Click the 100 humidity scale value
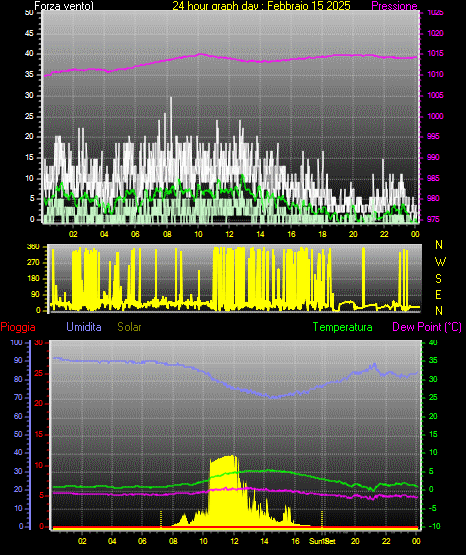This screenshot has width=466, height=555. 16,343
